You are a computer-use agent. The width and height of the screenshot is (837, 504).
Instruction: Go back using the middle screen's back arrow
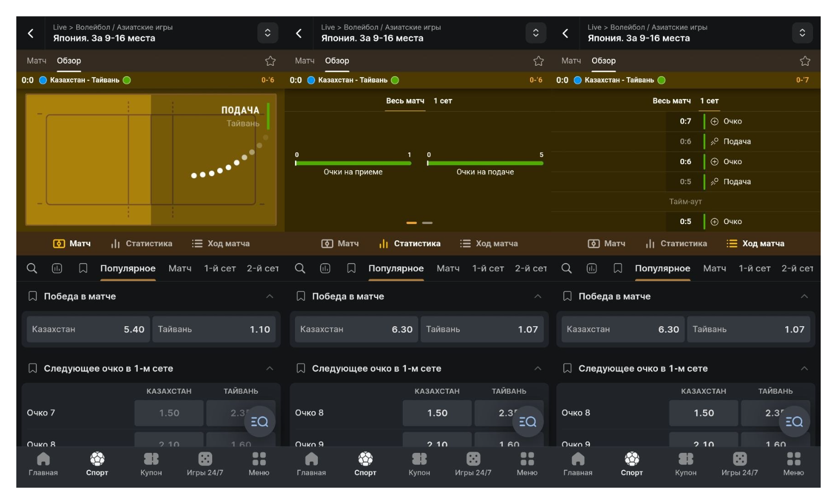pyautogui.click(x=299, y=33)
